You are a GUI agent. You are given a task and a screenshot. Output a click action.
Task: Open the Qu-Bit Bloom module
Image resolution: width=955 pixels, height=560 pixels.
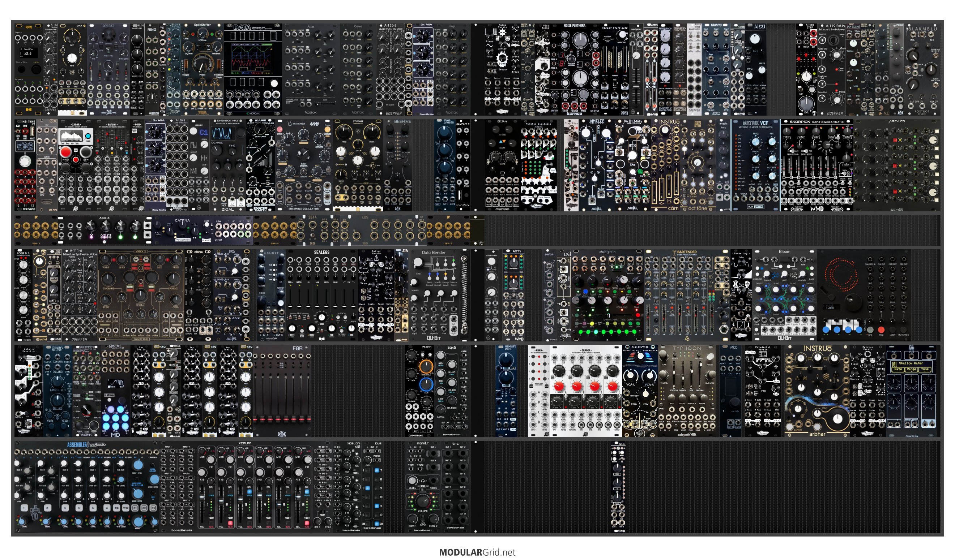pyautogui.click(x=784, y=295)
